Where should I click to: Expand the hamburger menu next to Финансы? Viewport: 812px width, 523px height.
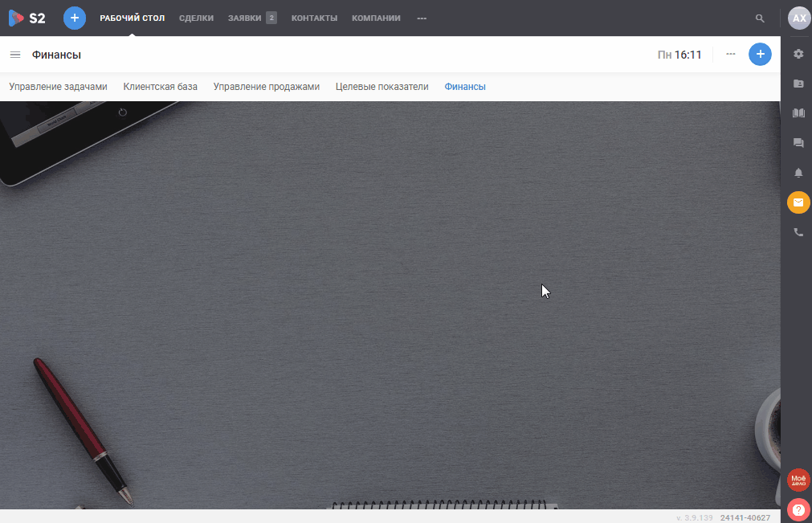(x=15, y=55)
